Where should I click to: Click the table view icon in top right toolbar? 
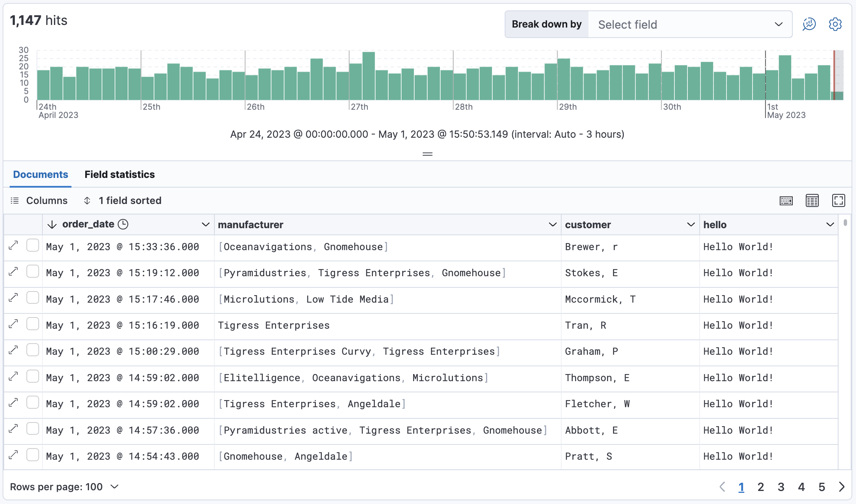[x=812, y=201]
